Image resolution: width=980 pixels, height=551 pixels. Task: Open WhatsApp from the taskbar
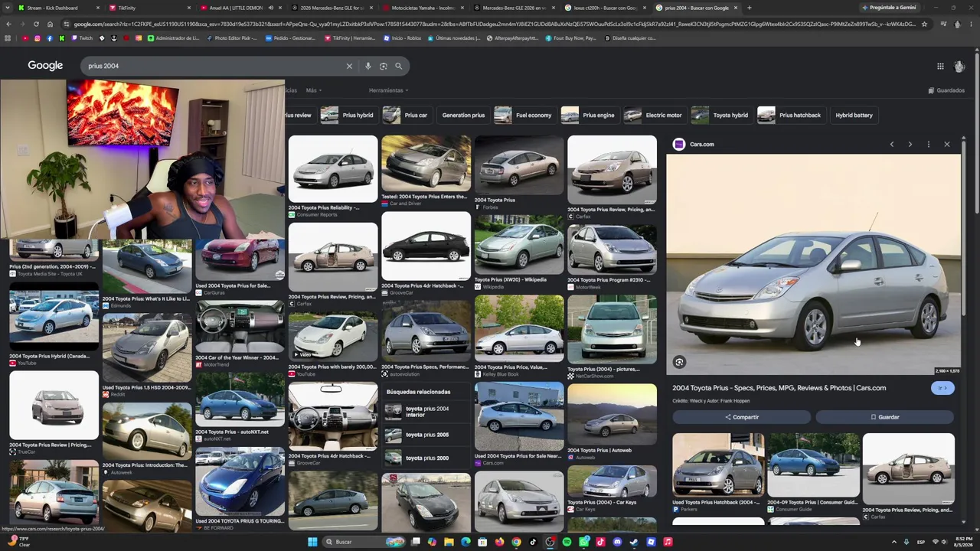pos(583,542)
